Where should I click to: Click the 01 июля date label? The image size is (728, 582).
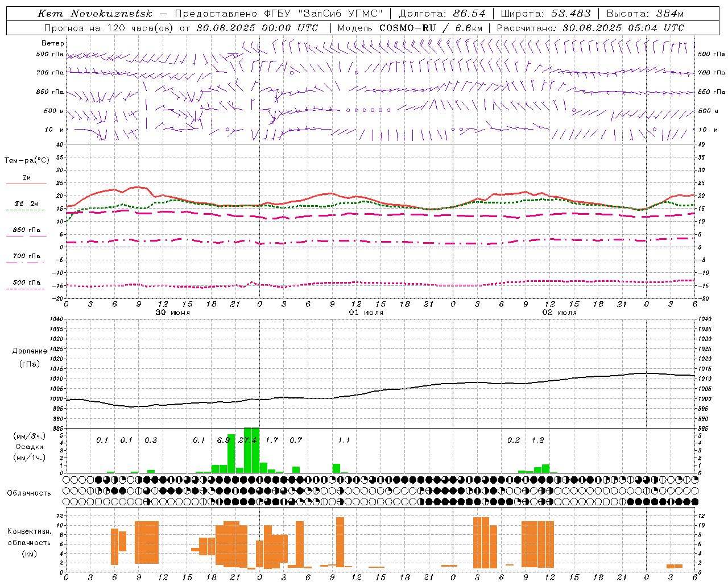point(366,313)
